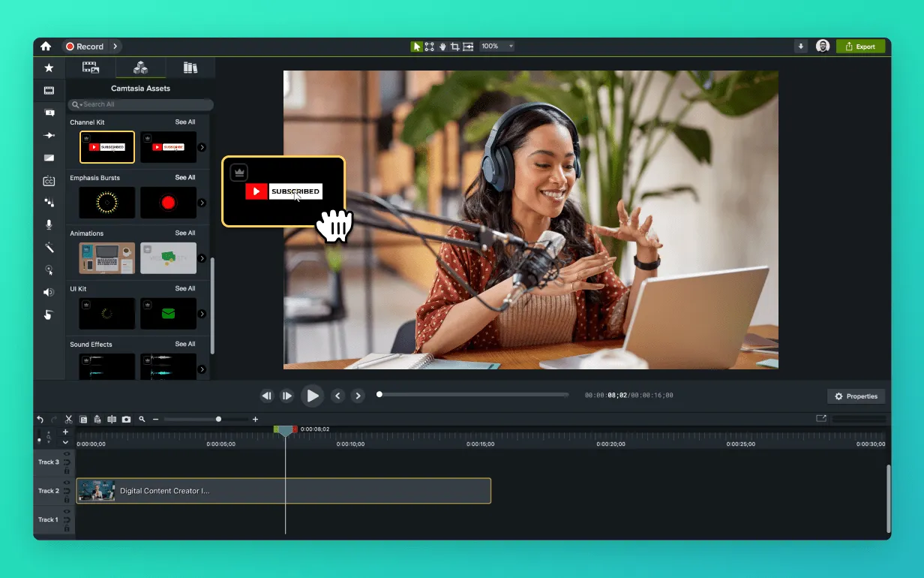Expand more Channel Kit assets arrow
This screenshot has width=924, height=578.
tap(202, 147)
